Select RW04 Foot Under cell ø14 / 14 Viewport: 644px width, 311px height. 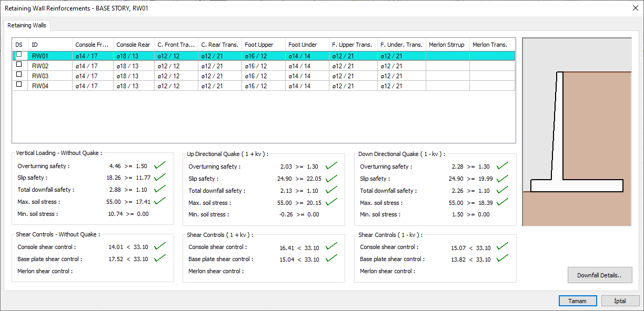299,86
